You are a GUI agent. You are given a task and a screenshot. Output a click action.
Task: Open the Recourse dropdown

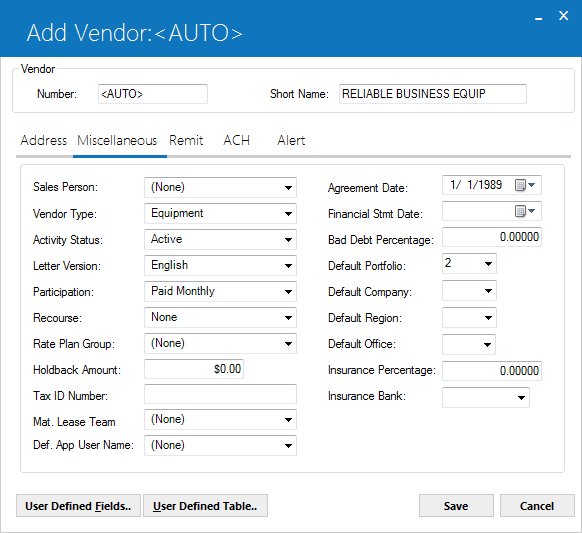coord(220,317)
